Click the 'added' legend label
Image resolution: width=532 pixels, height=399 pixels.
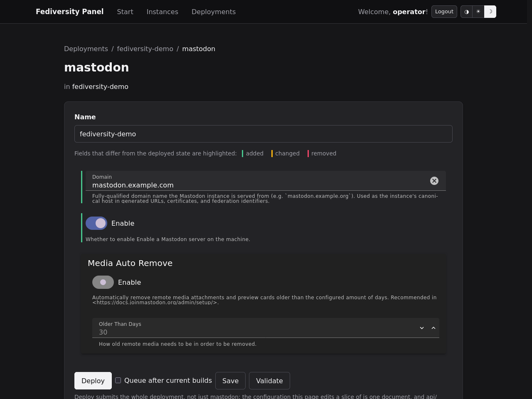pos(255,153)
